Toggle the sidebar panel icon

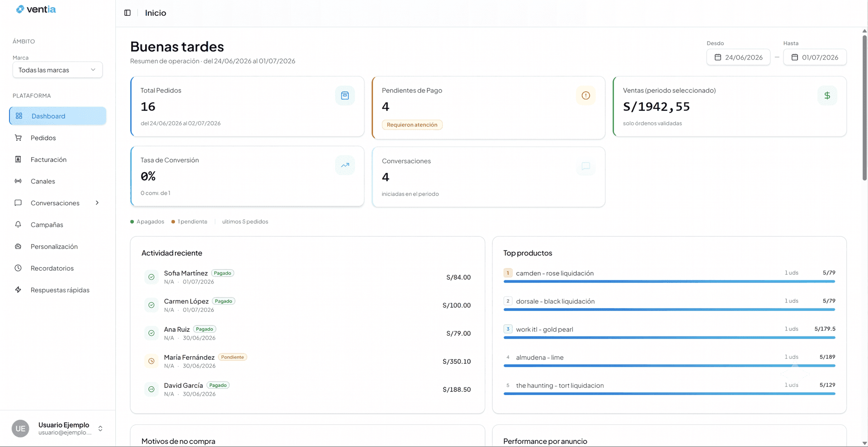tap(127, 13)
